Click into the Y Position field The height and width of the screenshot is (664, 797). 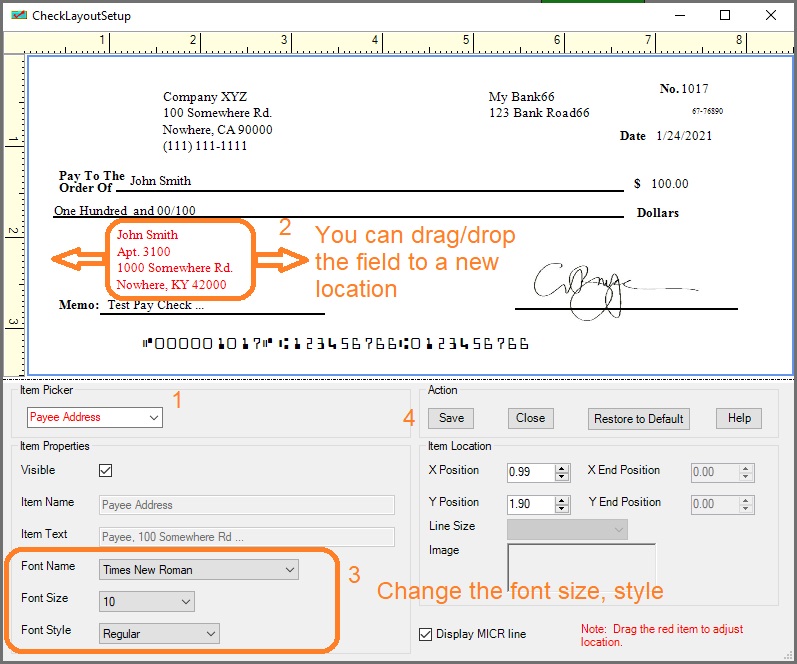tap(530, 505)
